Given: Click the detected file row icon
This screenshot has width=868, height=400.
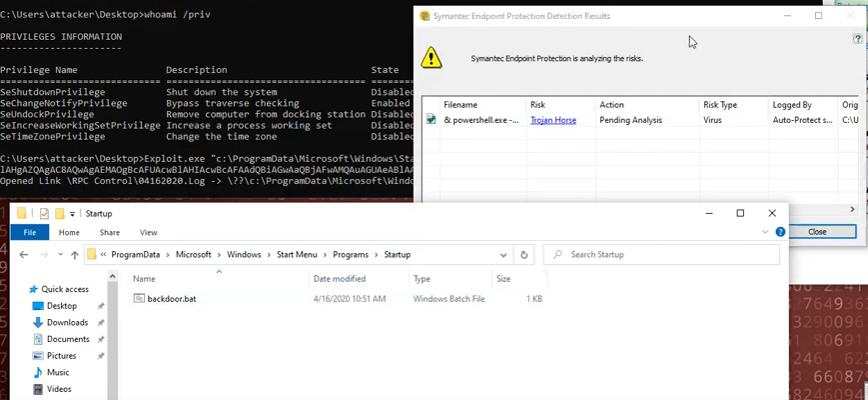Looking at the screenshot, I should tap(432, 119).
